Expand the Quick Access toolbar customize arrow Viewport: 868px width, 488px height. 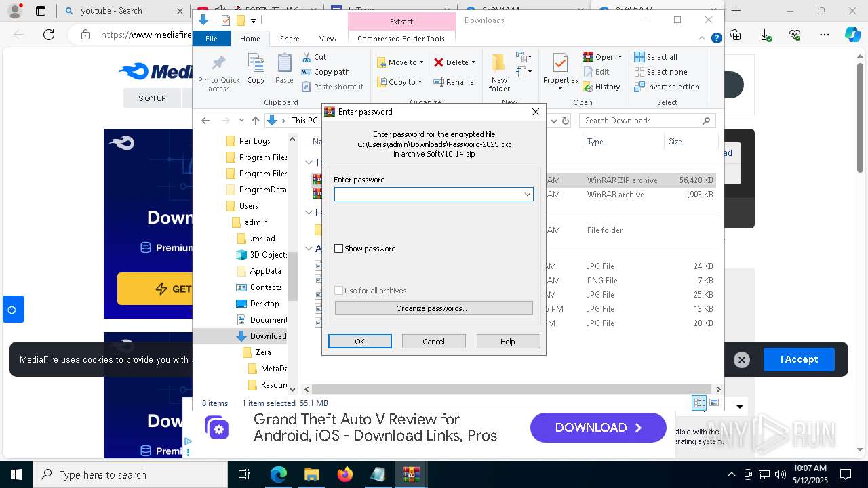253,21
